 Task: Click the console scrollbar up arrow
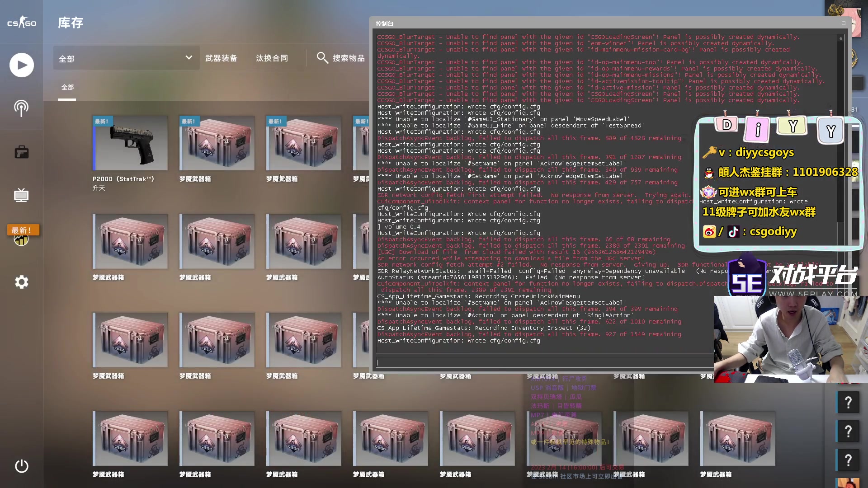pyautogui.click(x=840, y=38)
